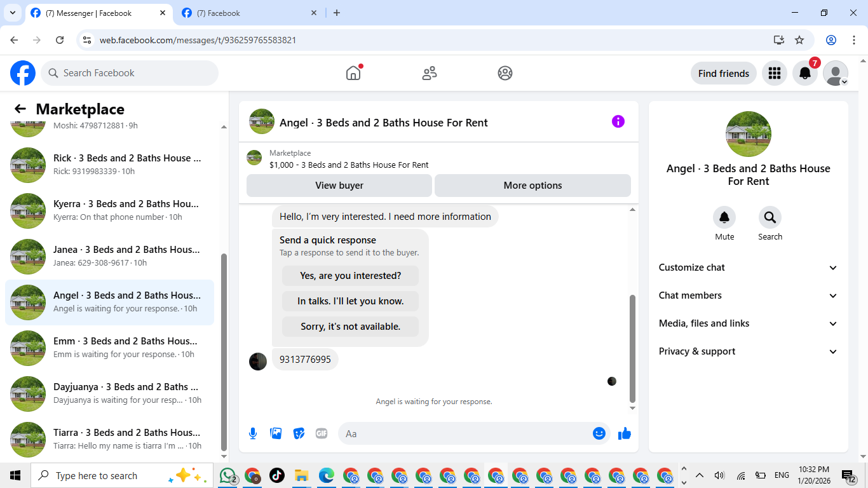Click the browser address bar URL
The image size is (868, 488).
[198, 40]
